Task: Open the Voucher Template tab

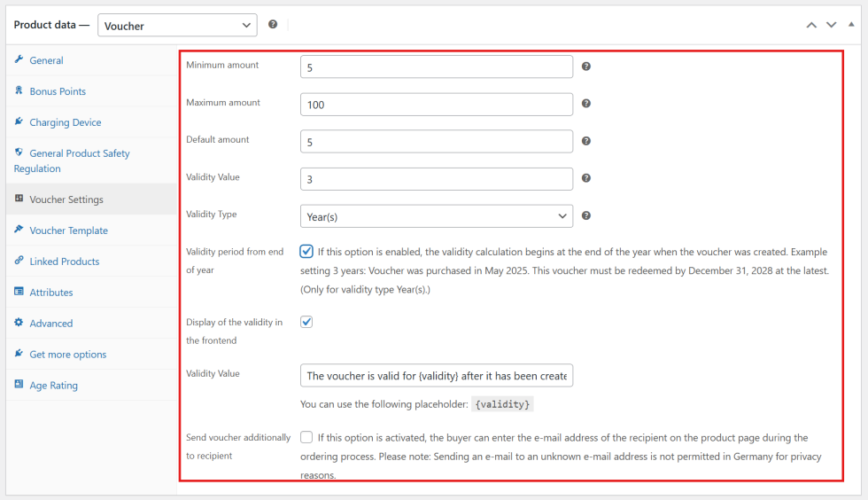Action: click(68, 230)
